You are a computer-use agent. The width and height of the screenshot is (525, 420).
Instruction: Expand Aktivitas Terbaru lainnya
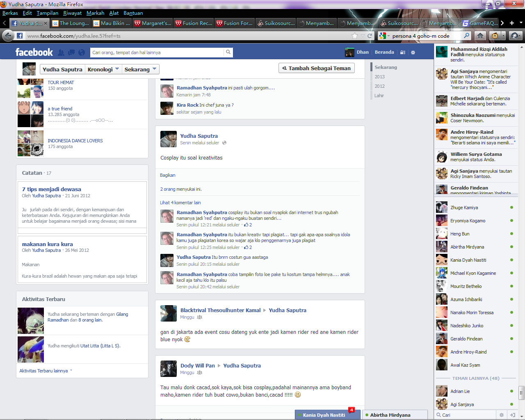coord(46,371)
